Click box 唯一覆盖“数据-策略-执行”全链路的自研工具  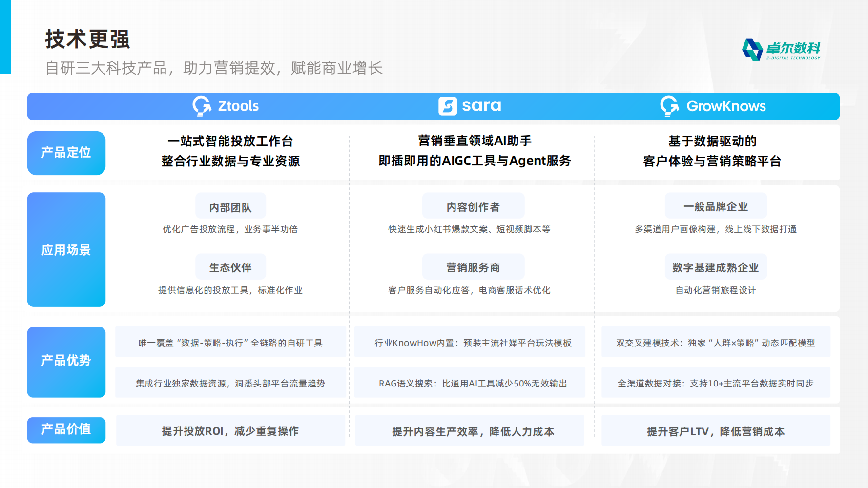pyautogui.click(x=230, y=342)
